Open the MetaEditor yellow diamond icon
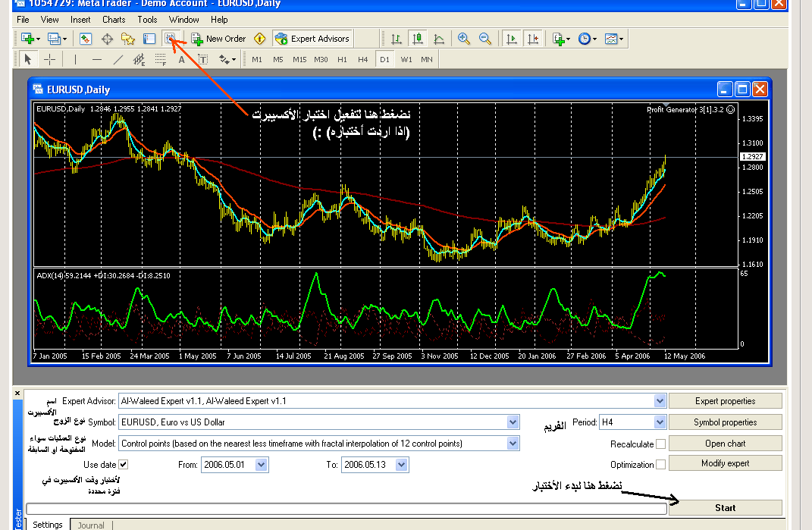Image resolution: width=812 pixels, height=530 pixels. tap(260, 39)
